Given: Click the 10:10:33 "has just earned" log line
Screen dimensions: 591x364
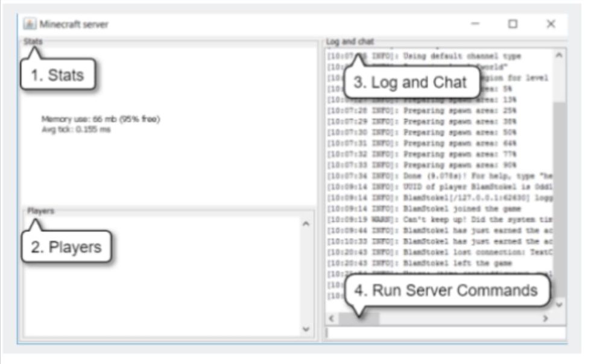Looking at the screenshot, I should 440,242.
